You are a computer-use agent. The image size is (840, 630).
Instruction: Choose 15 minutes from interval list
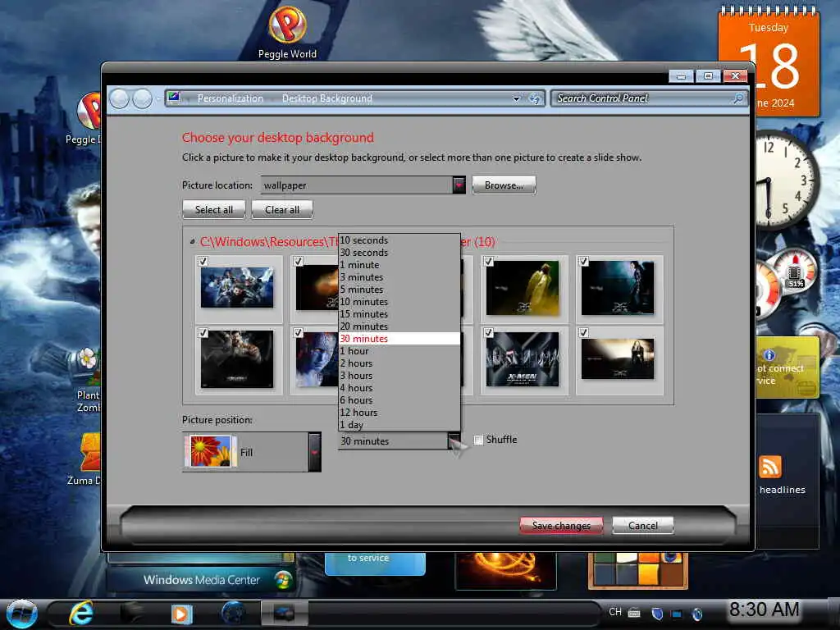point(399,314)
